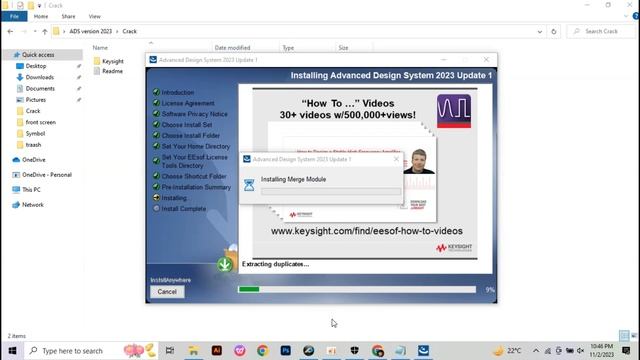The image size is (640, 360).
Task: Expand the address bar history dropdown
Action: click(540, 31)
